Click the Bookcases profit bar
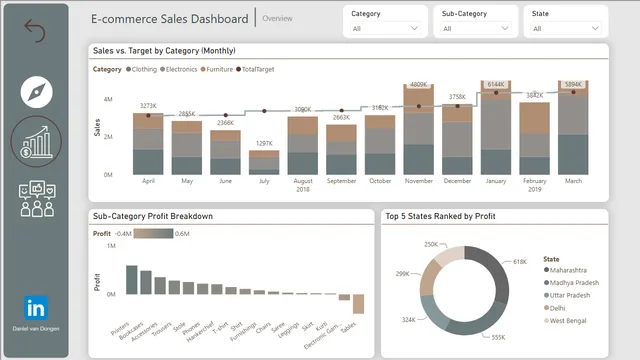Image resolution: width=640 pixels, height=360 pixels. point(146,282)
